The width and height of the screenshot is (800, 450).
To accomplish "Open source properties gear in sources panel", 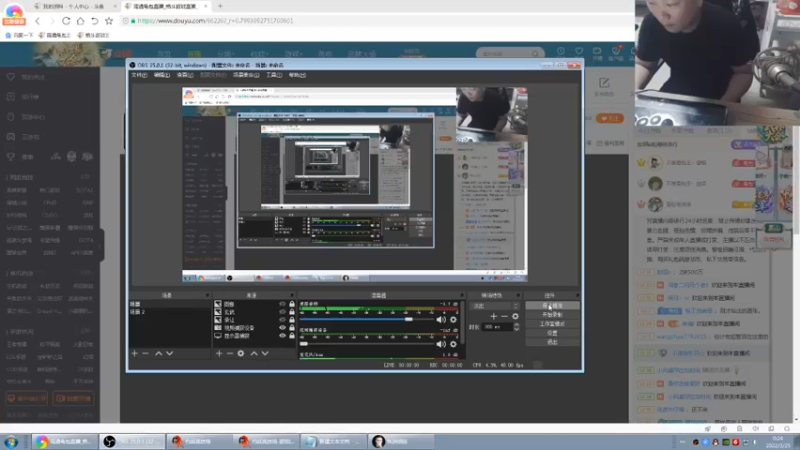I will [x=241, y=353].
